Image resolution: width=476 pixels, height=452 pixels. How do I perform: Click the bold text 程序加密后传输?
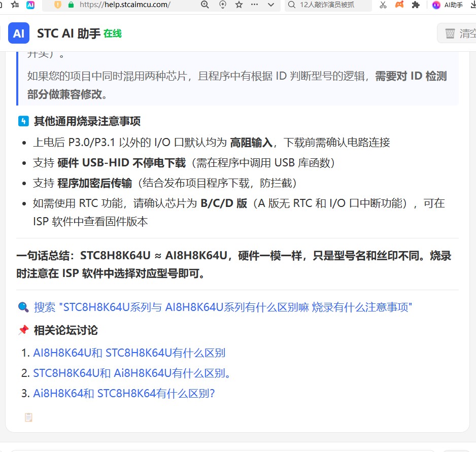coord(95,183)
